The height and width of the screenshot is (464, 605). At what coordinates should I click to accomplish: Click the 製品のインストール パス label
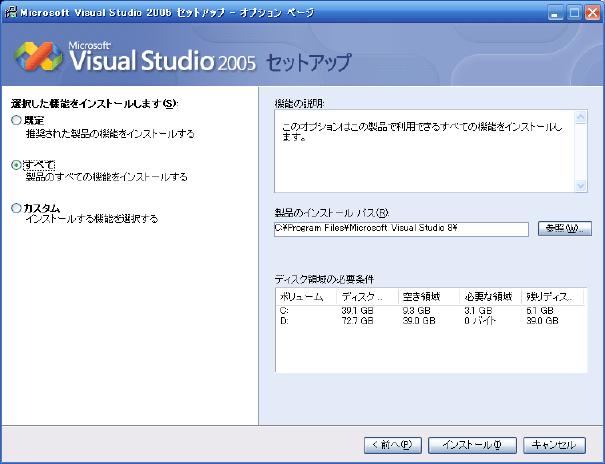tap(331, 213)
